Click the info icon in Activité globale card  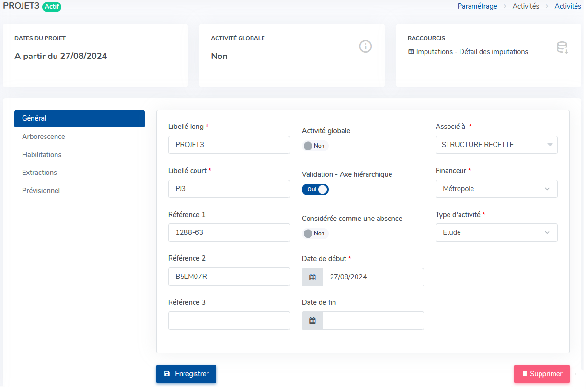tap(366, 46)
